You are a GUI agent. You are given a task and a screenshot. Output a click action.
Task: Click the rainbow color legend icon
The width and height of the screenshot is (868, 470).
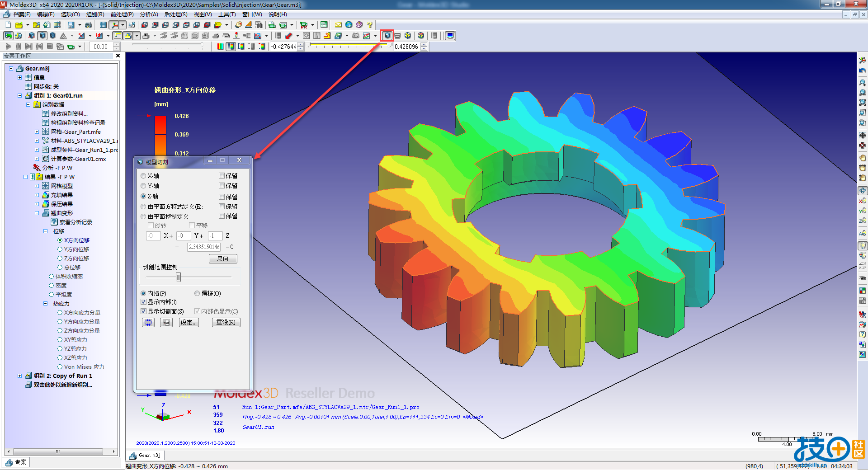(220, 46)
